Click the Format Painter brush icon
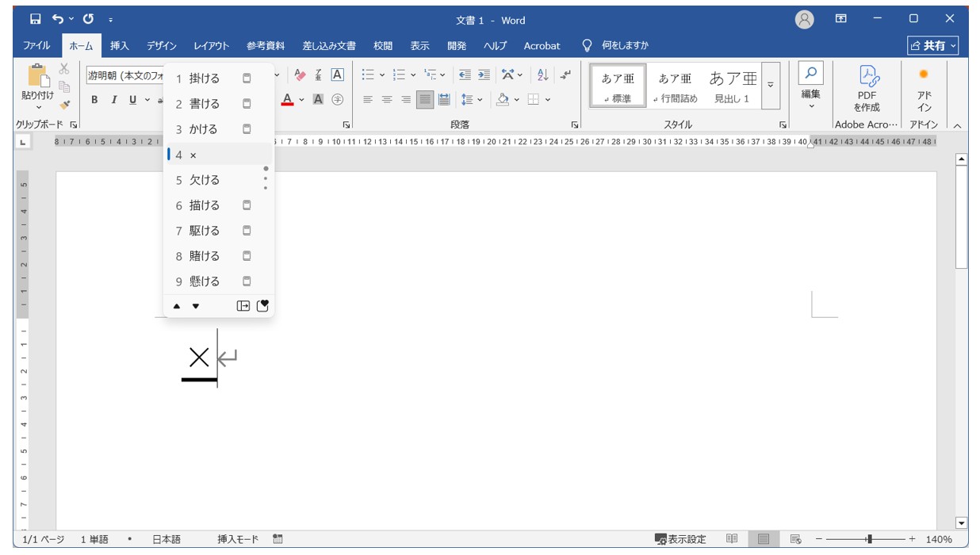 coord(64,104)
